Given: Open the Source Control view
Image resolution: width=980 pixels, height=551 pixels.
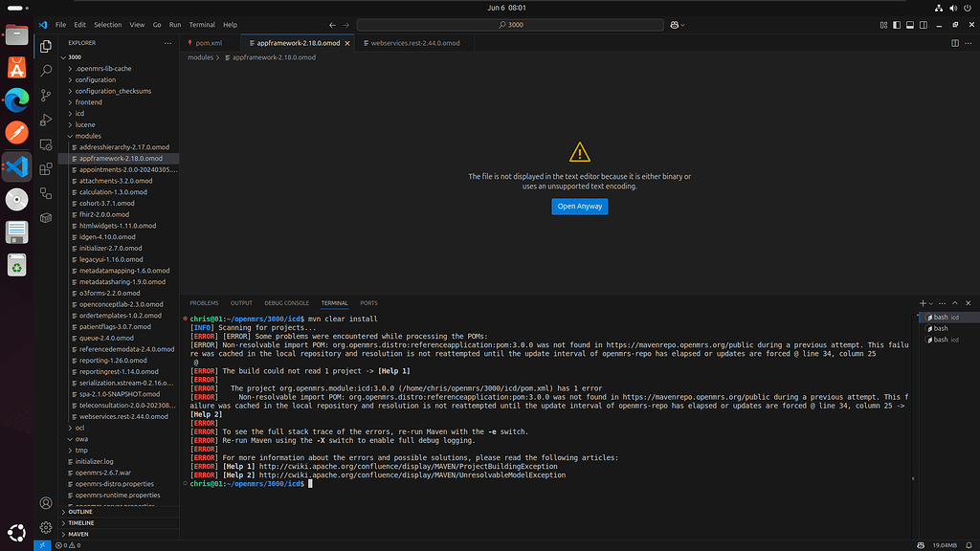Looking at the screenshot, I should click(46, 96).
